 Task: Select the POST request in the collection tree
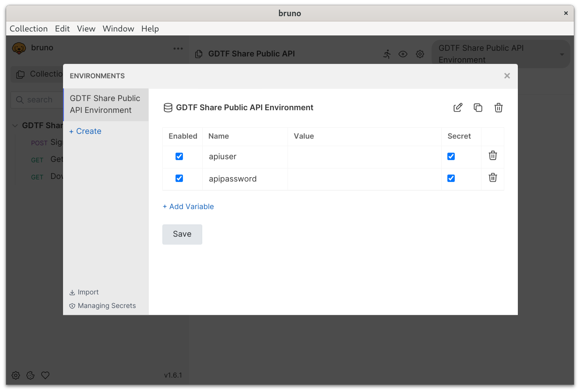(47, 142)
